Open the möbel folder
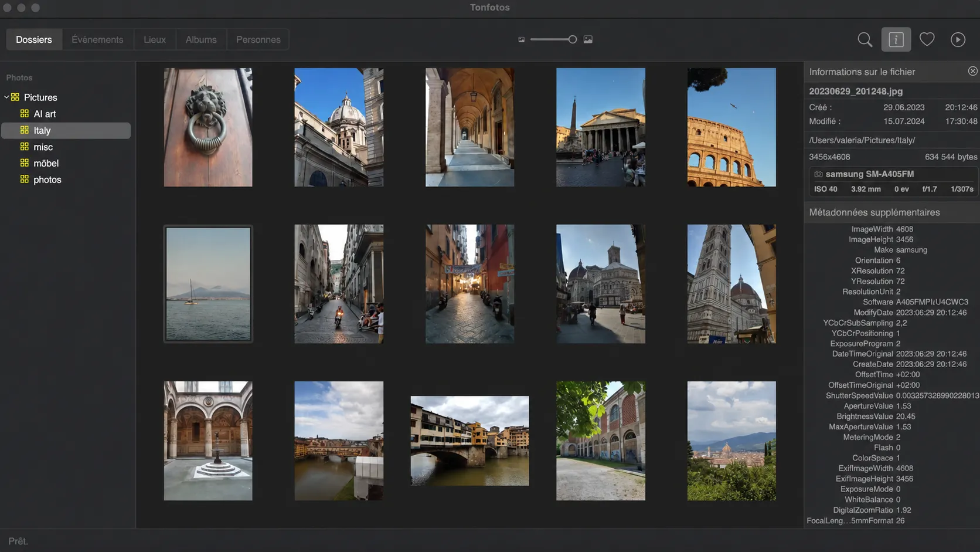This screenshot has width=980, height=552. [46, 163]
